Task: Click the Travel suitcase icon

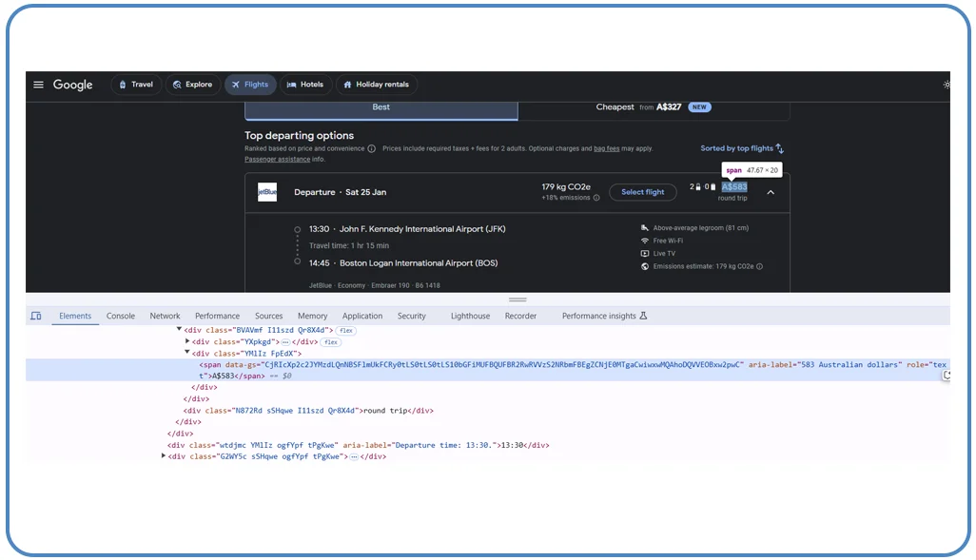Action: pyautogui.click(x=120, y=85)
